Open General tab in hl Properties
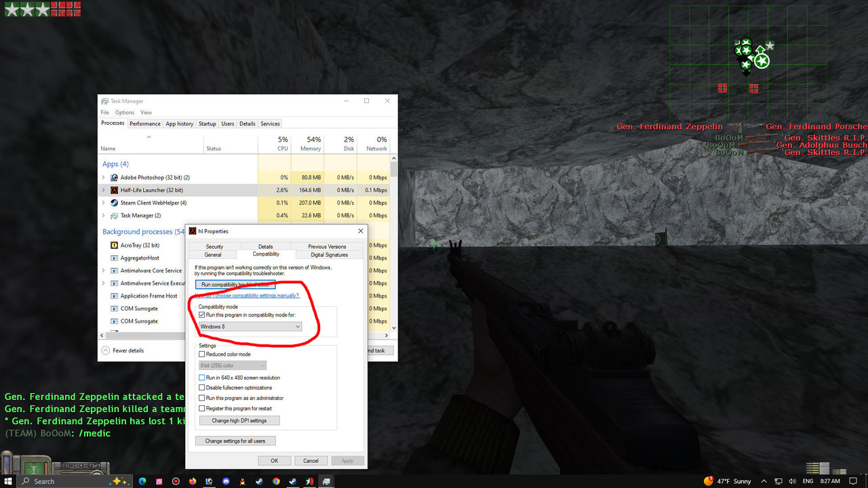Screen dimensions: 868x488 tap(213, 255)
